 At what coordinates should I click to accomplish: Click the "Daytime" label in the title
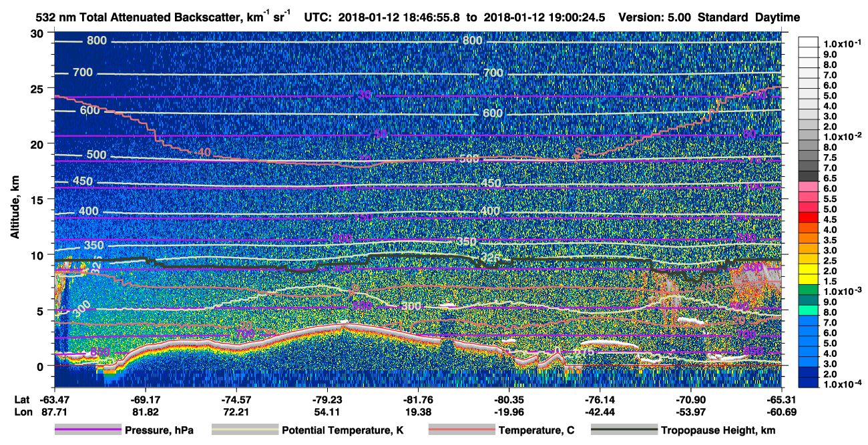pyautogui.click(x=777, y=18)
